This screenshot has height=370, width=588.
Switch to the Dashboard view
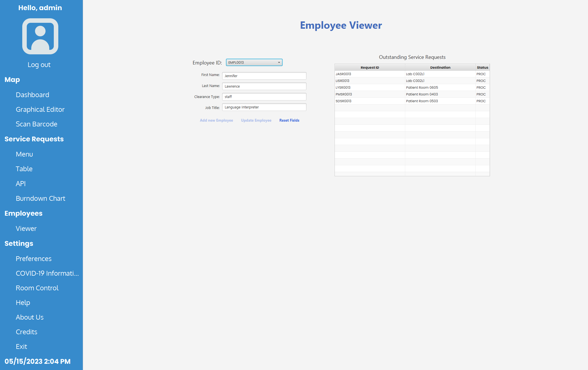32,95
